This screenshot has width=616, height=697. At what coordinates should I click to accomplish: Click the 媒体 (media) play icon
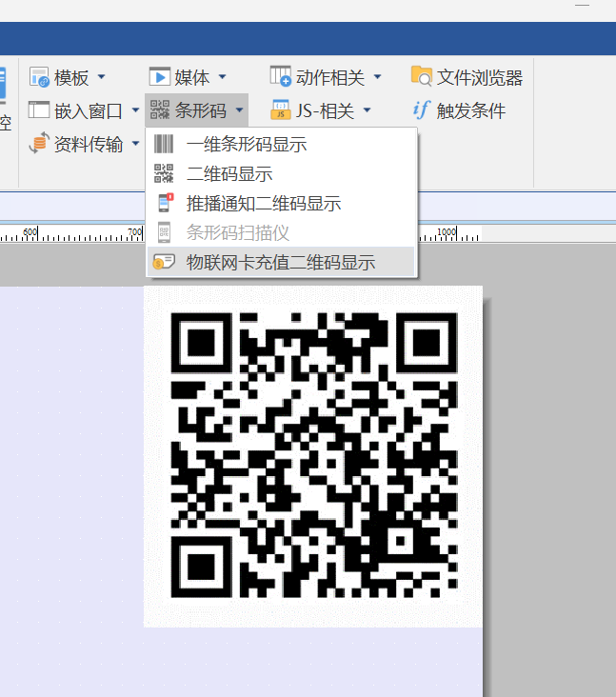[159, 77]
